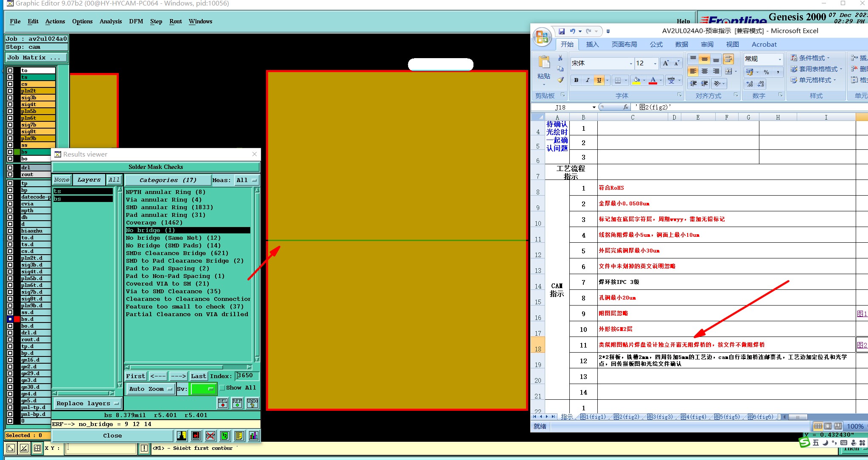Screen dimensions: 868x460
Task: Click the None layers button
Action: (62, 180)
